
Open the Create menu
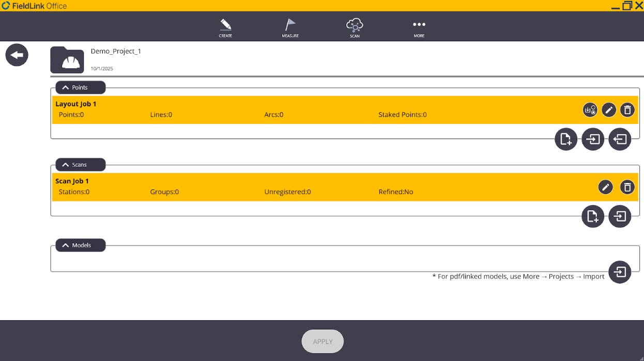pos(225,27)
